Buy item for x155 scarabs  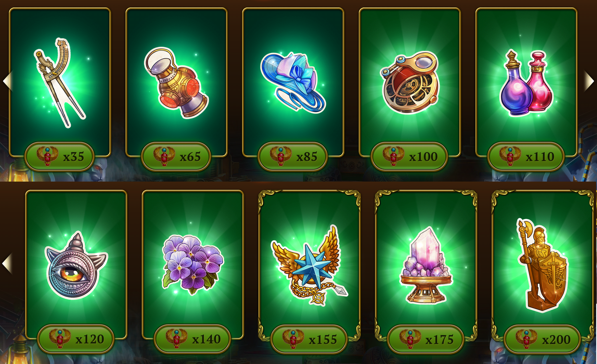pyautogui.click(x=309, y=339)
